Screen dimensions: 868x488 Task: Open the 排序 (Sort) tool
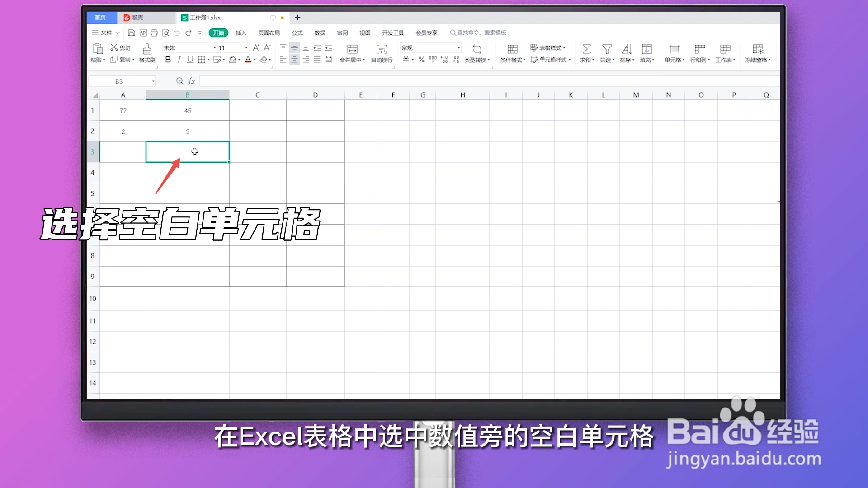pyautogui.click(x=627, y=53)
